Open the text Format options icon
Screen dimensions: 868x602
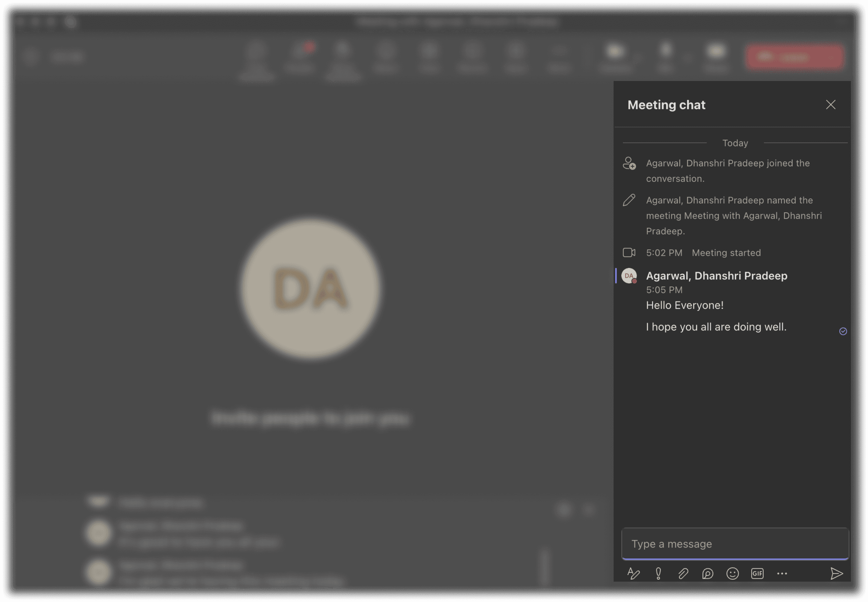[633, 574]
